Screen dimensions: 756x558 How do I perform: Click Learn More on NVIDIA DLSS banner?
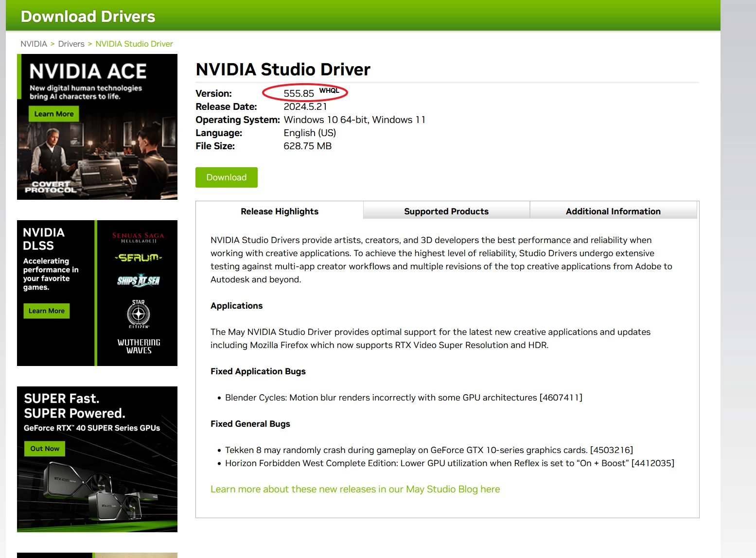(x=47, y=311)
